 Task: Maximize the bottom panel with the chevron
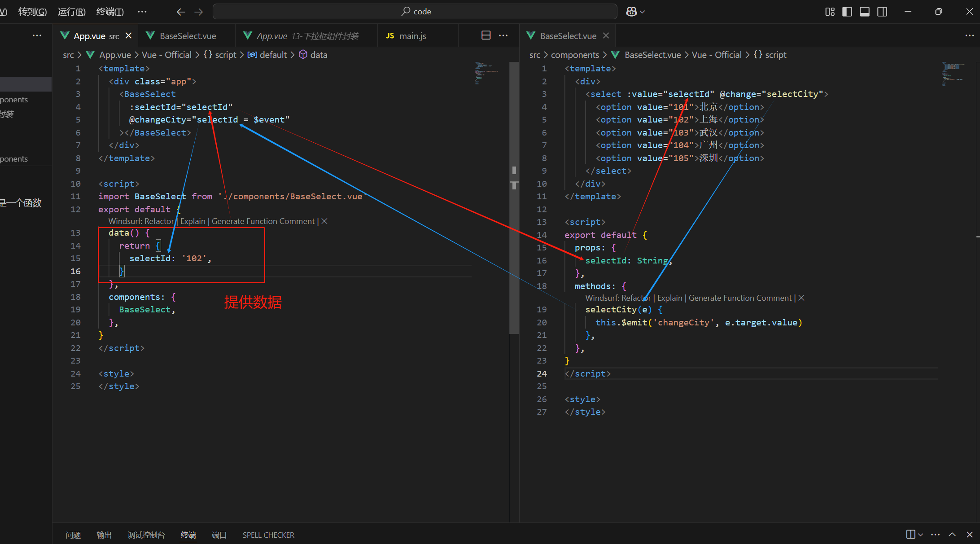click(x=952, y=535)
